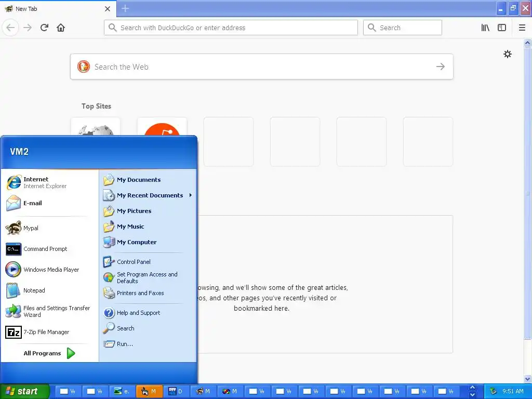Switch to the Mypal raccoon taskbar item

[203, 391]
